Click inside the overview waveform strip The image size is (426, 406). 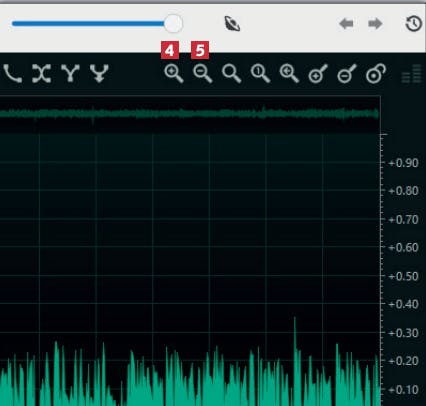tap(190, 114)
